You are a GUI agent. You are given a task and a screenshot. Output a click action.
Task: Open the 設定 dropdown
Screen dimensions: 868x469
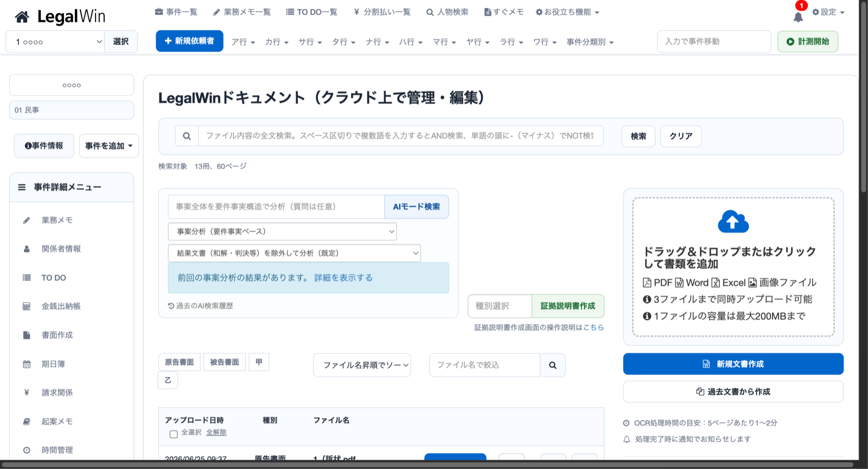pyautogui.click(x=828, y=12)
